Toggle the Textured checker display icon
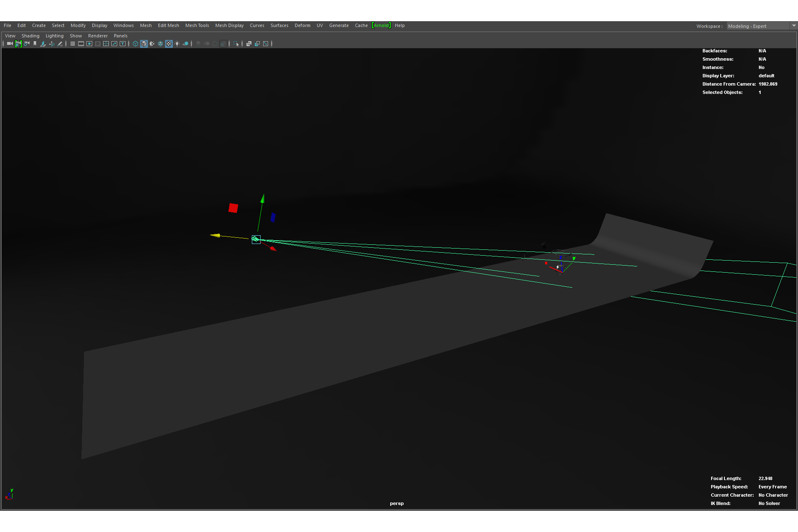Image resolution: width=798 pixels, height=532 pixels. coord(169,44)
